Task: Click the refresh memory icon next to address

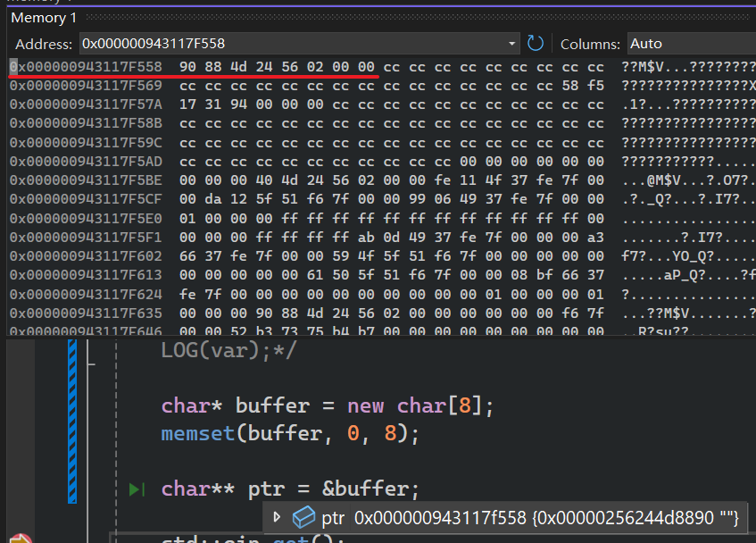Action: (536, 43)
